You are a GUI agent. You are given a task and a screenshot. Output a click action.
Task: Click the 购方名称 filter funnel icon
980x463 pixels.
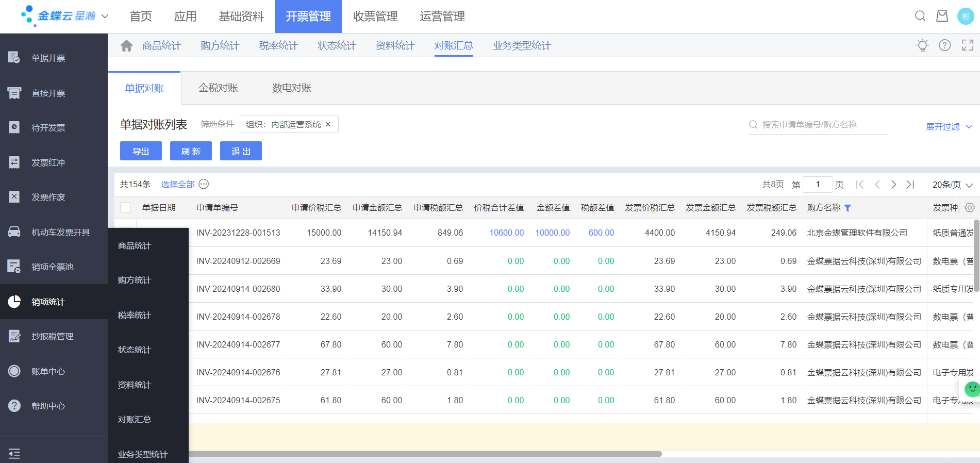(848, 208)
